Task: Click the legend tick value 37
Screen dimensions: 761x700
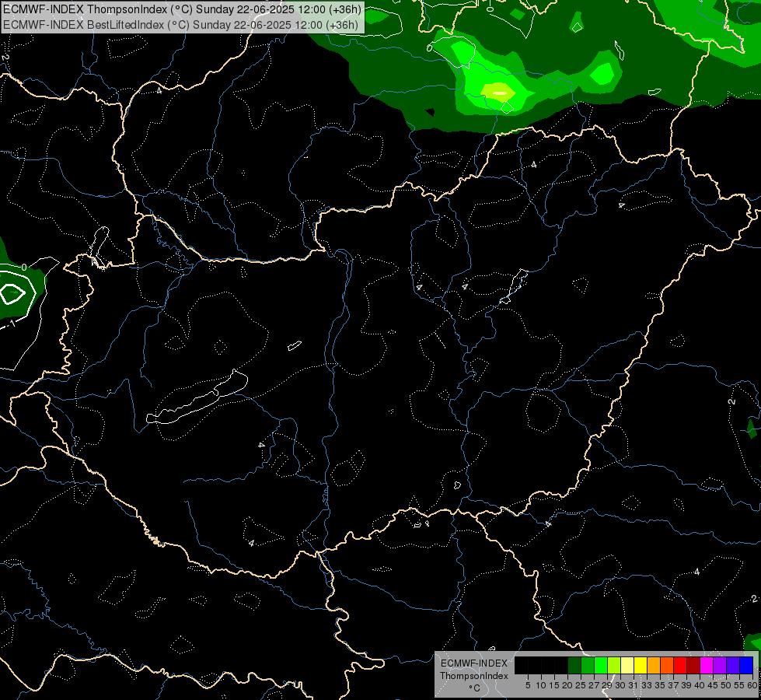Action: [673, 685]
